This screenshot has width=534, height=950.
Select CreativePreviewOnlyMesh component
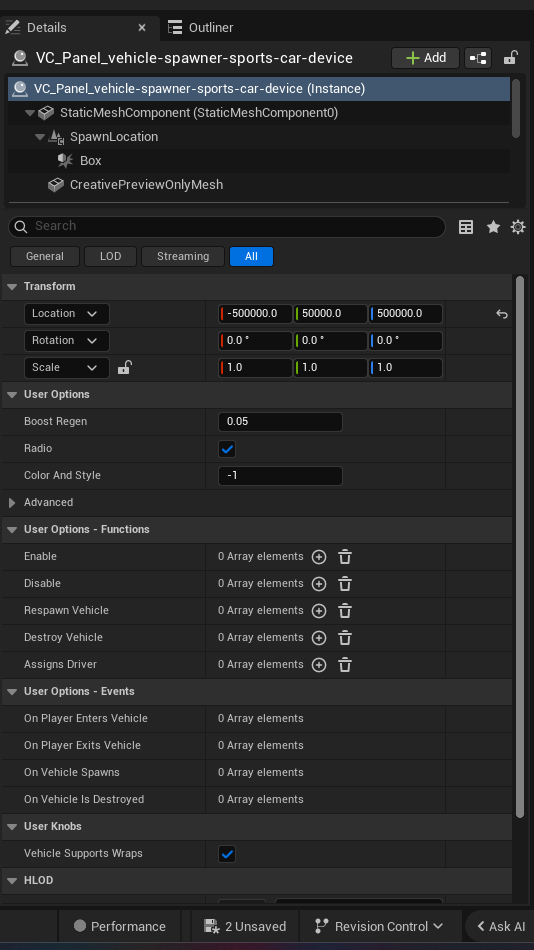tap(258, 185)
